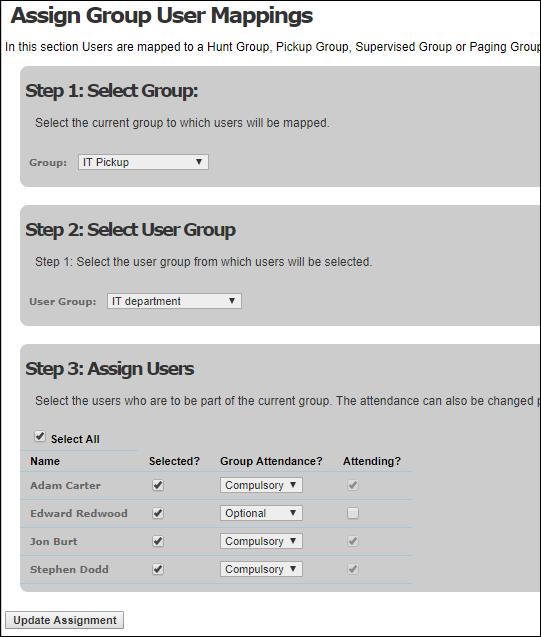Toggle the Select All checkbox

pos(40,437)
